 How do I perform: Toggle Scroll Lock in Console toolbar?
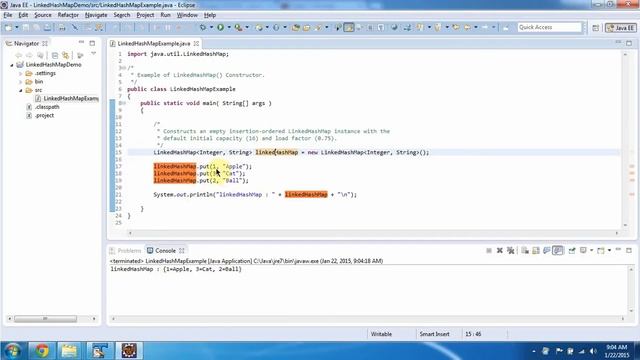536,251
